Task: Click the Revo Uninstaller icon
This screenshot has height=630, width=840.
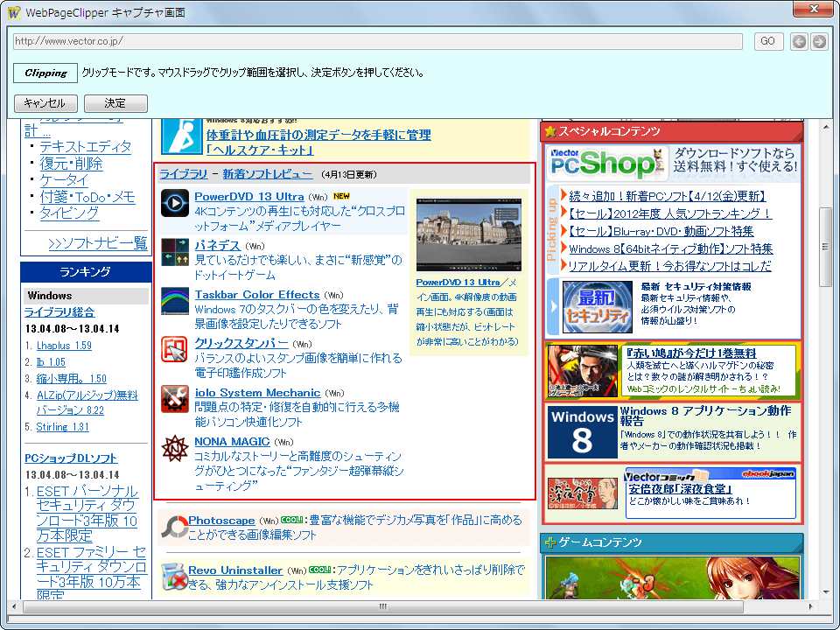Action: coord(174,577)
